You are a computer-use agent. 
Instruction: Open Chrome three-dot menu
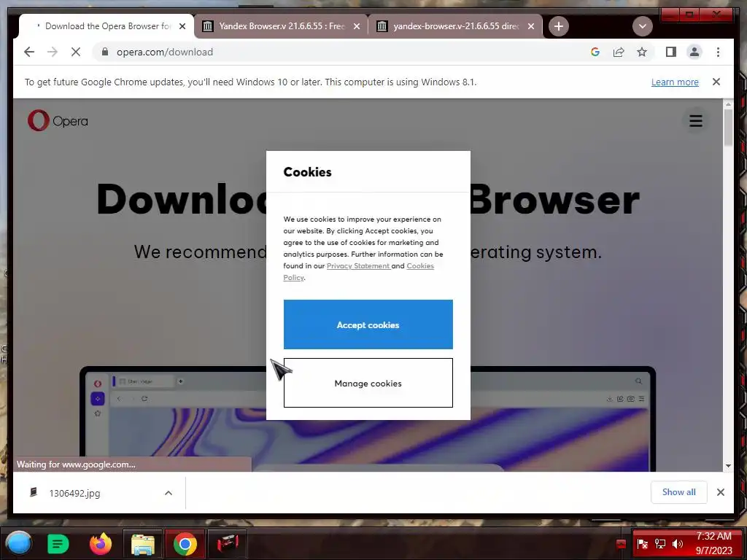(718, 52)
